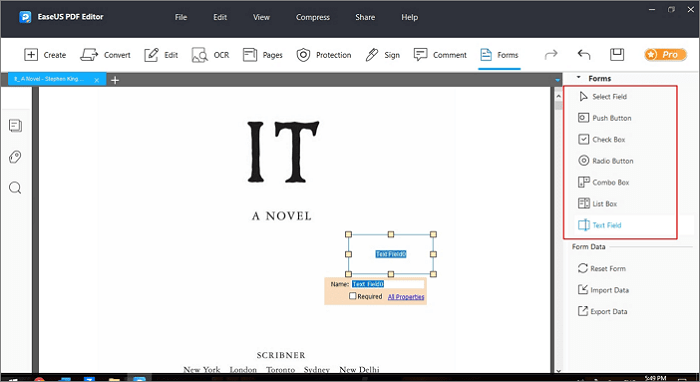Viewport: 700px width, 382px height.
Task: Select the Text Field0 box on page
Action: pyautogui.click(x=391, y=254)
